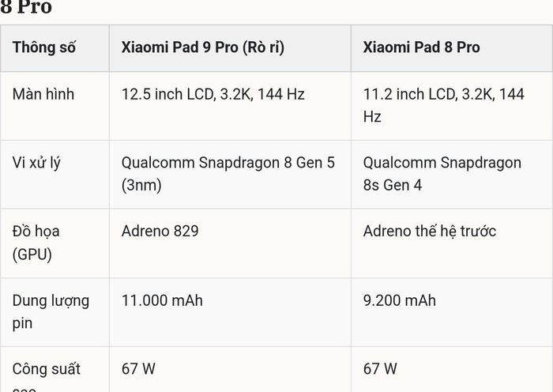Click the 'Thông số' column header
Image resolution: width=553 pixels, height=392 pixels.
44,47
